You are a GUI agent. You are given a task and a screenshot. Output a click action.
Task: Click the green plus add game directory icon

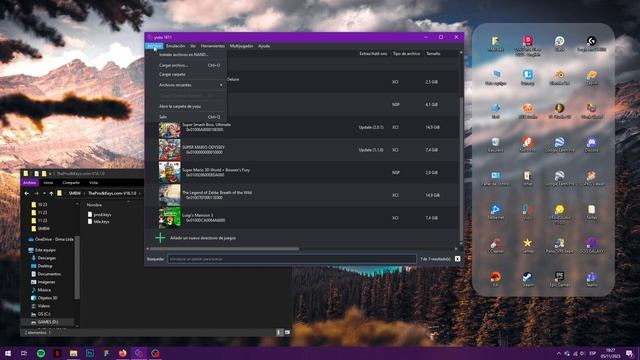160,238
